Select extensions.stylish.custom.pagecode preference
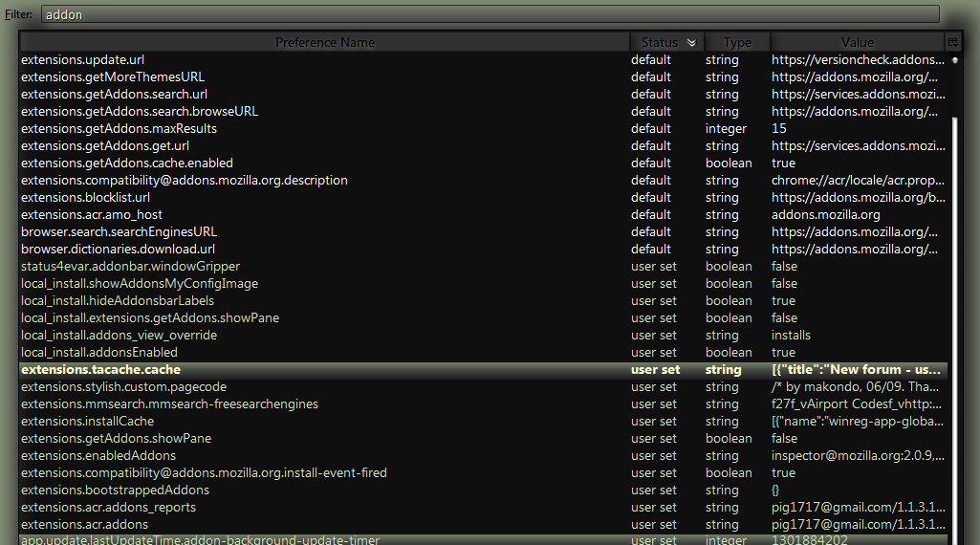980x545 pixels. (x=484, y=387)
